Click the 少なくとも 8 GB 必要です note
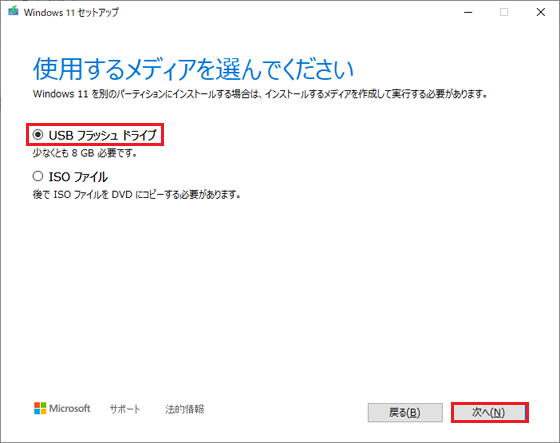Image resolution: width=560 pixels, height=443 pixels. click(x=85, y=153)
